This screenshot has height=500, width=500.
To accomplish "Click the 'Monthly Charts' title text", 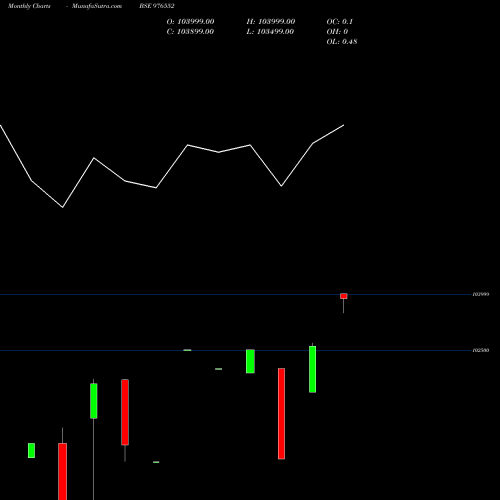I will click(x=29, y=6).
